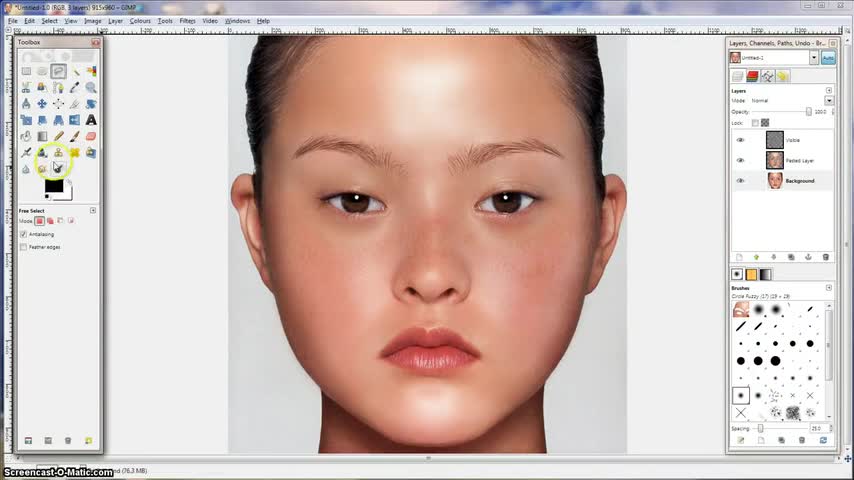The height and width of the screenshot is (480, 854).
Task: Select the Paintbrush tool
Action: pos(75,136)
